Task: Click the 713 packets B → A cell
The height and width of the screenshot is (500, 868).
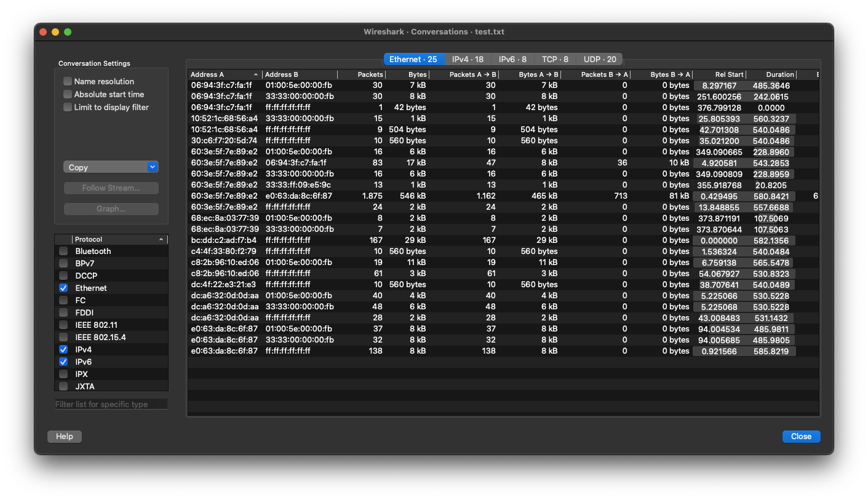Action: (x=620, y=196)
